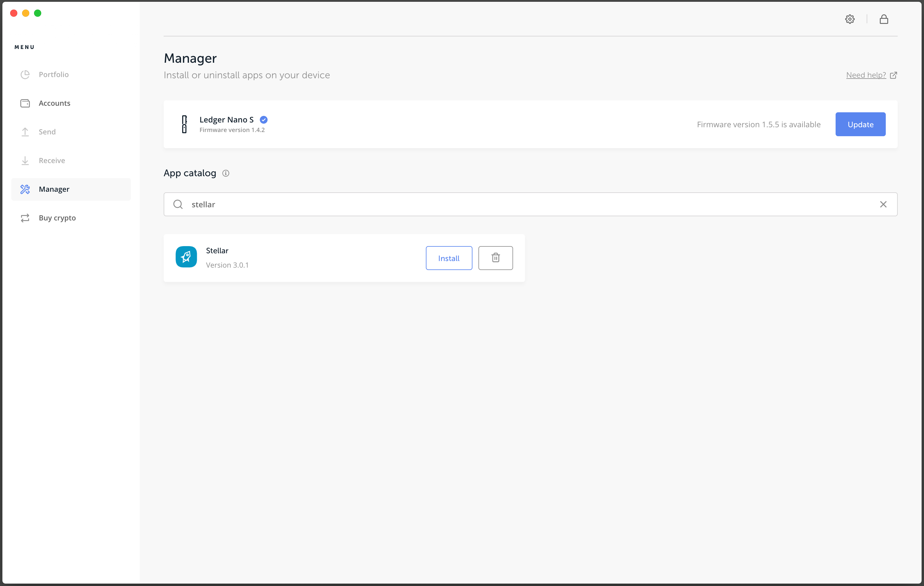Click the Send icon in sidebar
Image resolution: width=924 pixels, height=586 pixels.
(x=25, y=132)
